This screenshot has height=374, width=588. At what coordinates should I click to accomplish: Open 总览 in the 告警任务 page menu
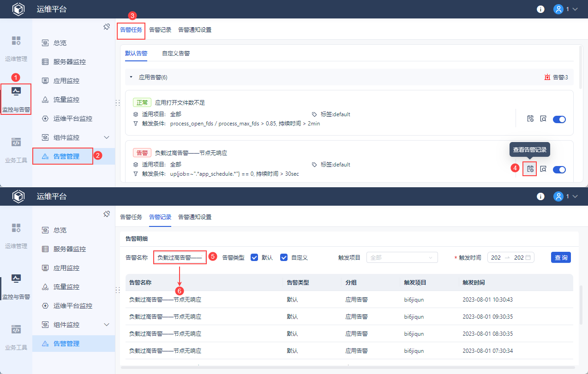click(x=74, y=43)
